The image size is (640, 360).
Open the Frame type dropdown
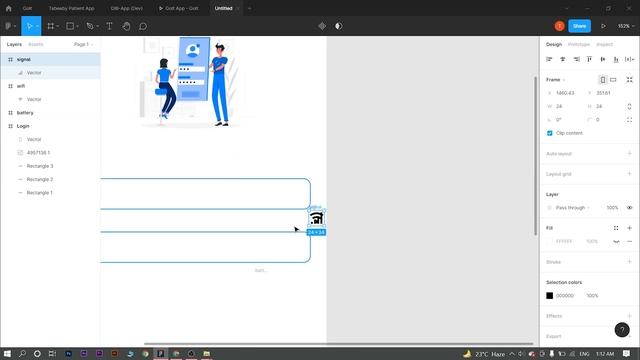556,80
